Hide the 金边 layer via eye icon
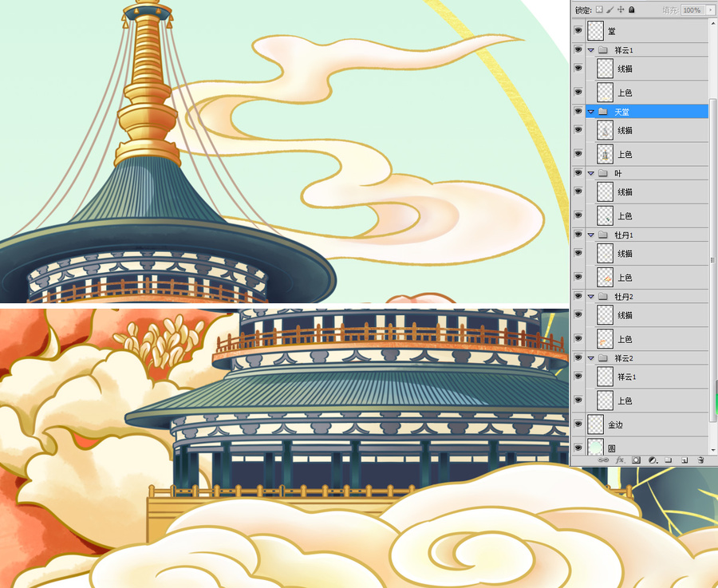The height and width of the screenshot is (588, 718). tap(578, 424)
